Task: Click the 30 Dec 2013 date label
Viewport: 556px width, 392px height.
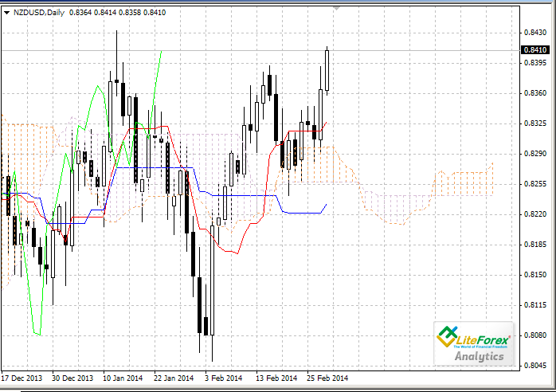Action: [x=72, y=378]
